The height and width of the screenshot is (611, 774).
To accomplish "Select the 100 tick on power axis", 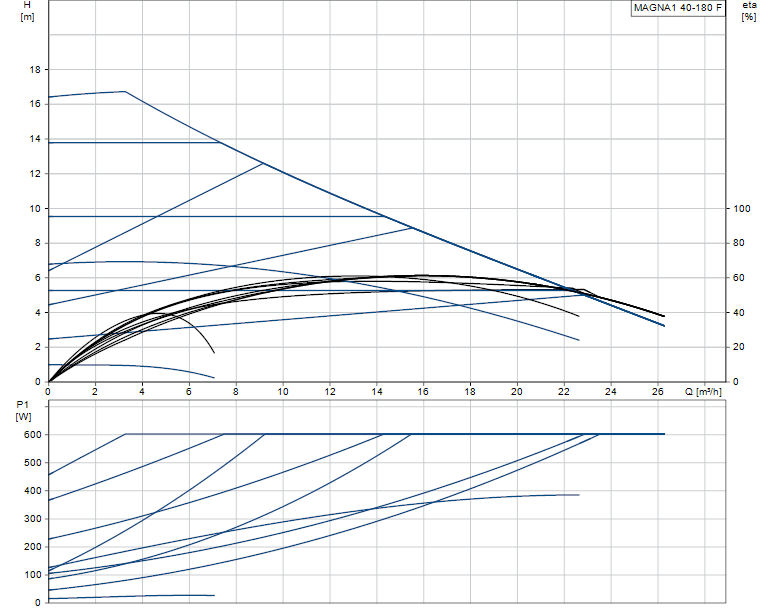I will (x=31, y=574).
